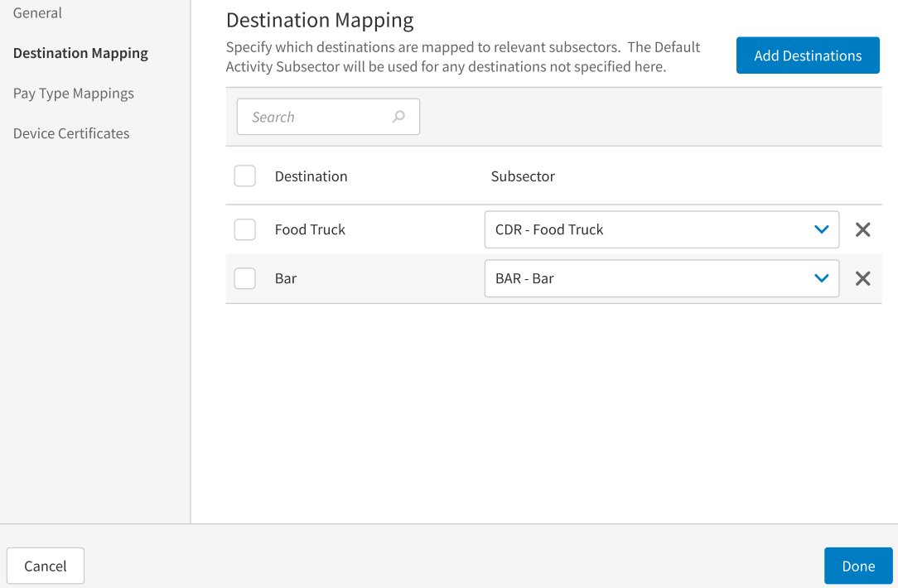Click the Subsector column header
This screenshot has height=588, width=898.
tap(522, 176)
